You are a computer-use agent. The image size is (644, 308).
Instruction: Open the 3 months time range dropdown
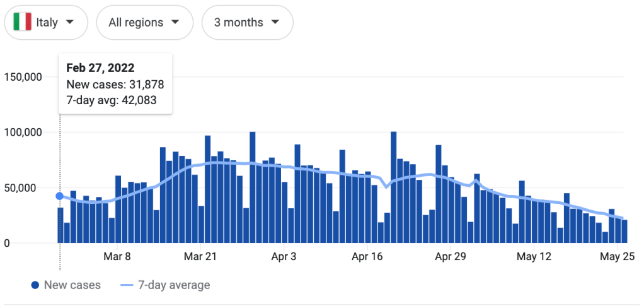[x=247, y=23]
